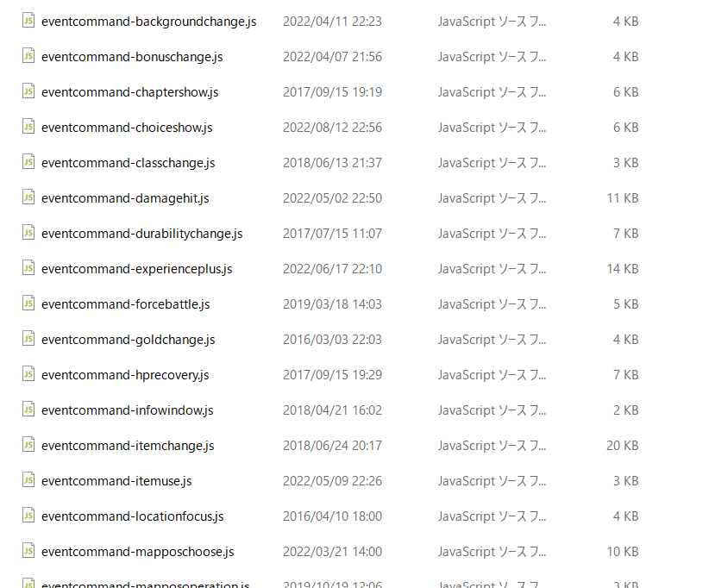Viewport: 709px width, 588px height.
Task: Click the eventcommand-locationfocus.js file name
Action: [133, 516]
